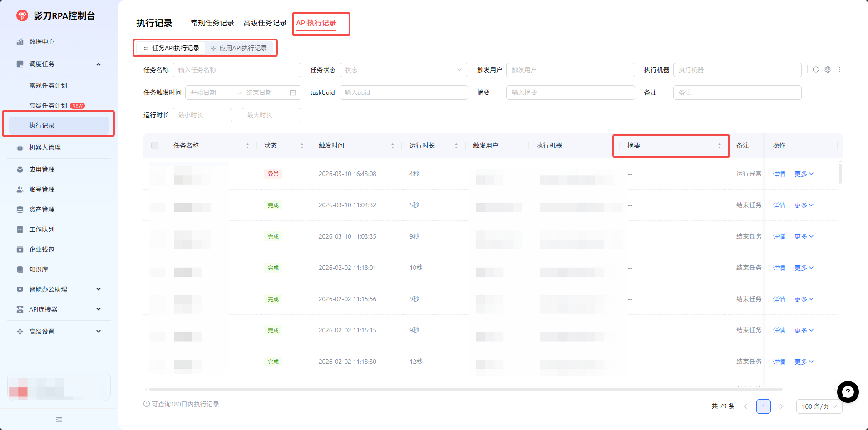Switch to the 常规任务记录 tab

(x=212, y=23)
